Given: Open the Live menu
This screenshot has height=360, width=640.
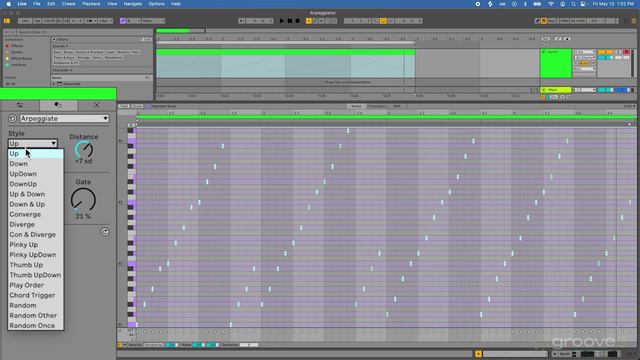Looking at the screenshot, I should click(x=22, y=4).
